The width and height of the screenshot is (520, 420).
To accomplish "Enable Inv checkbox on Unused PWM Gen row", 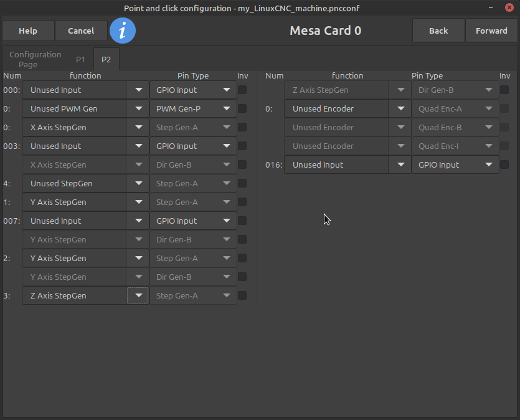I will [242, 108].
